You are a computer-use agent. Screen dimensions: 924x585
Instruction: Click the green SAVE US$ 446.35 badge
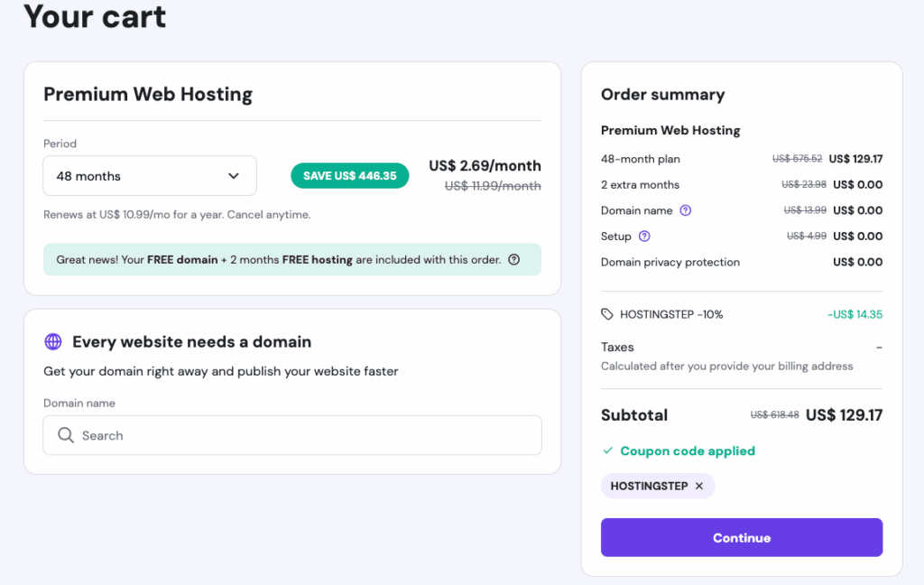[349, 176]
